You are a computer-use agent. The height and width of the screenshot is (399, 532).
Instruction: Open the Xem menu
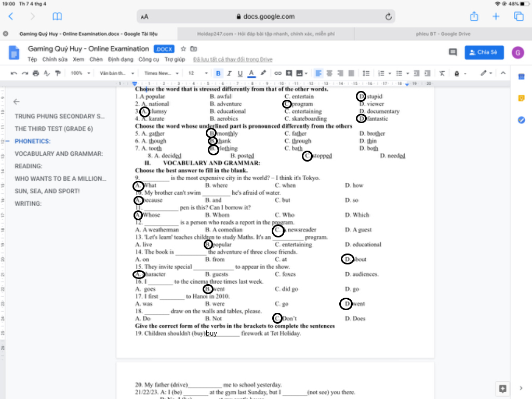(78, 59)
